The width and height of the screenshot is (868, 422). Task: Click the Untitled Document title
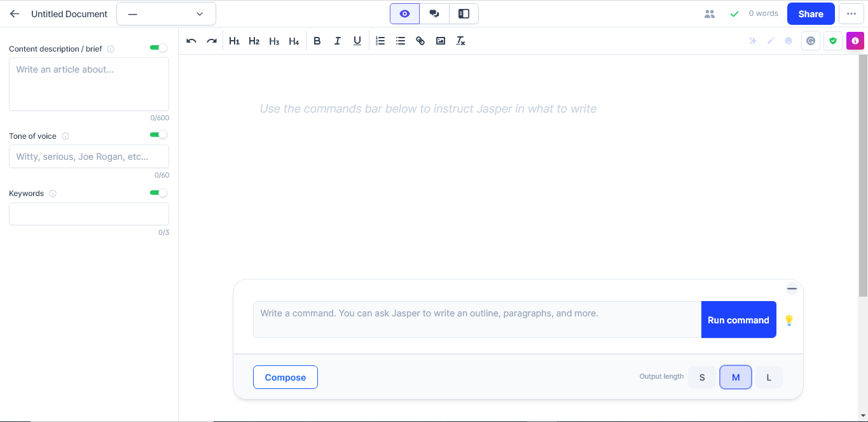[69, 14]
